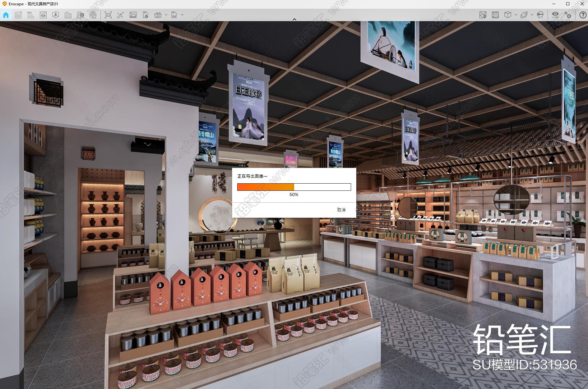Image resolution: width=588 pixels, height=389 pixels.
Task: Expand the EXE export dropdown arrow
Action: (182, 15)
